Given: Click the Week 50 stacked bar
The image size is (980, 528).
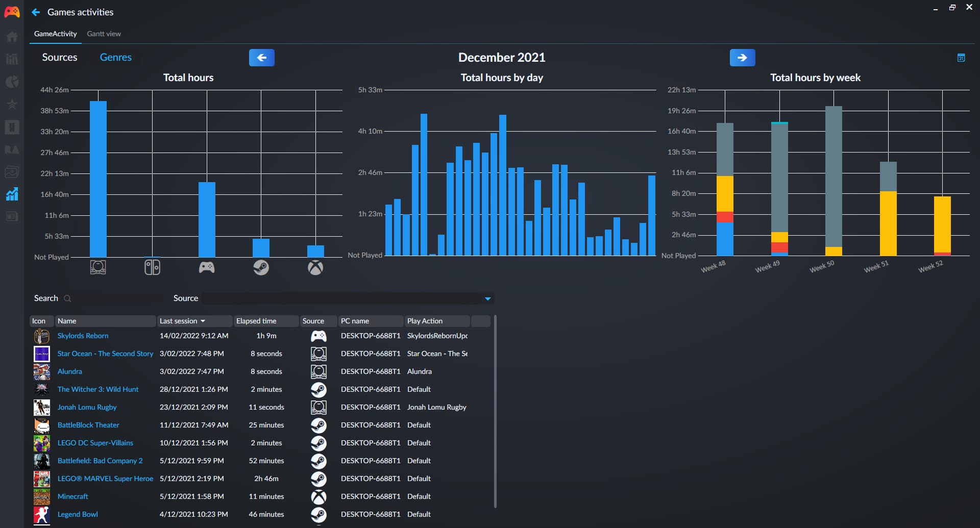Looking at the screenshot, I should click(x=834, y=181).
